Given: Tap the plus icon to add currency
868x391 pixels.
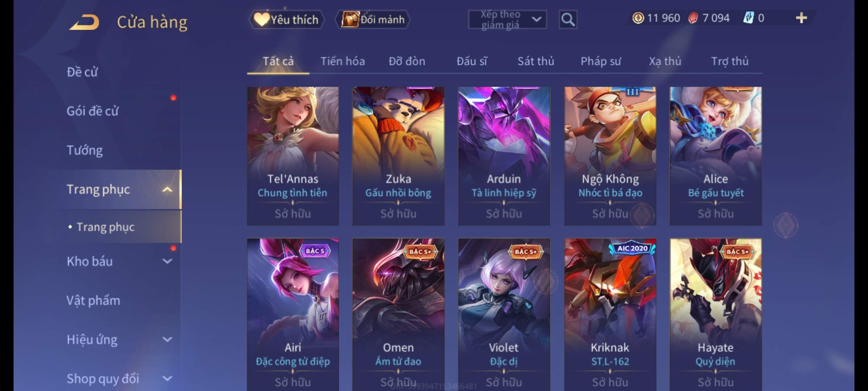Looking at the screenshot, I should click(x=801, y=18).
